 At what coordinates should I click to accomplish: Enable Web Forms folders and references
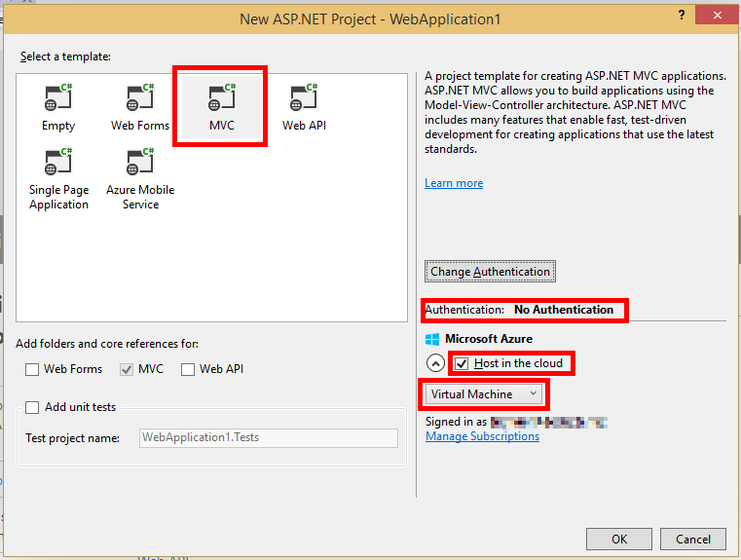pos(32,369)
